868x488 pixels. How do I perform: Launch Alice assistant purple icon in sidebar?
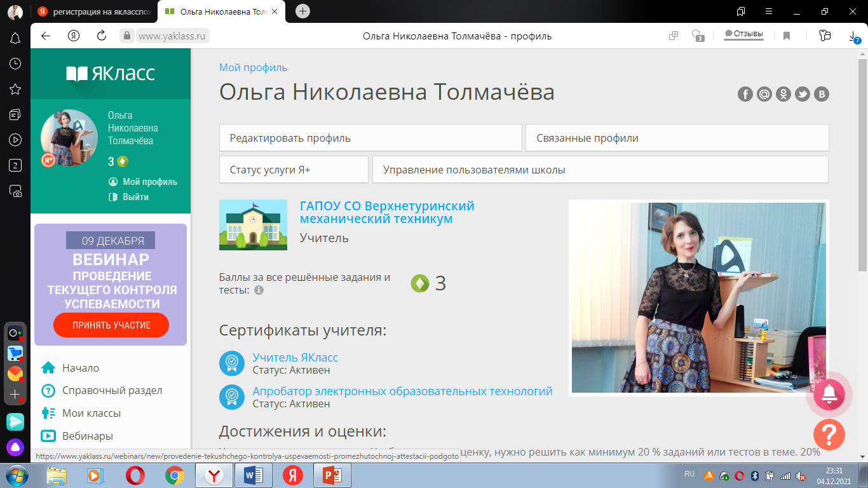tap(15, 447)
